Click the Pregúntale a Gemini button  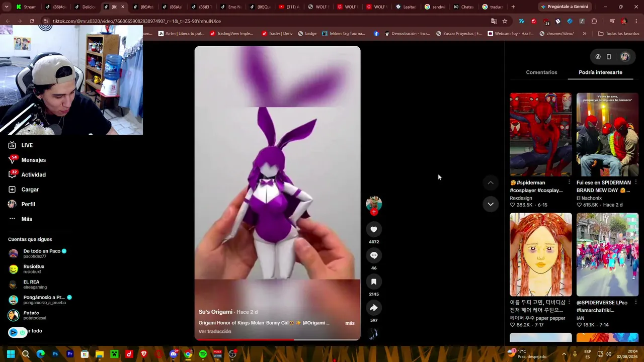tap(565, 7)
